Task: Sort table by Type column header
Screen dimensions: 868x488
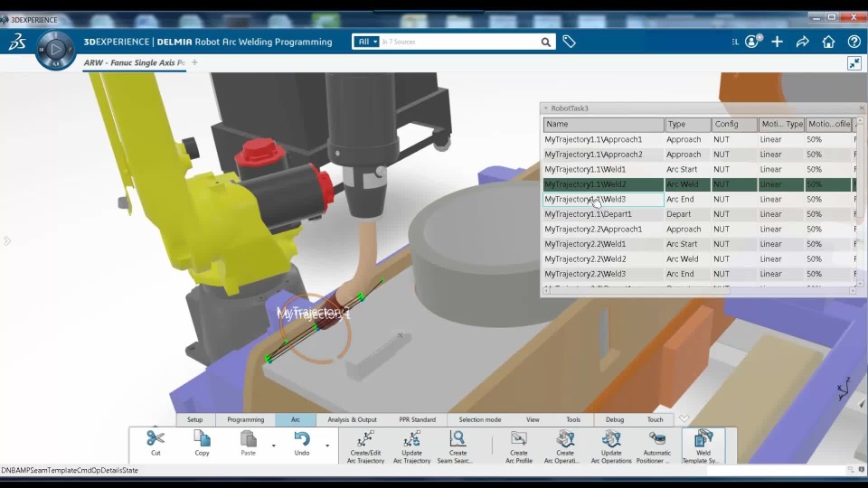Action: pos(688,124)
